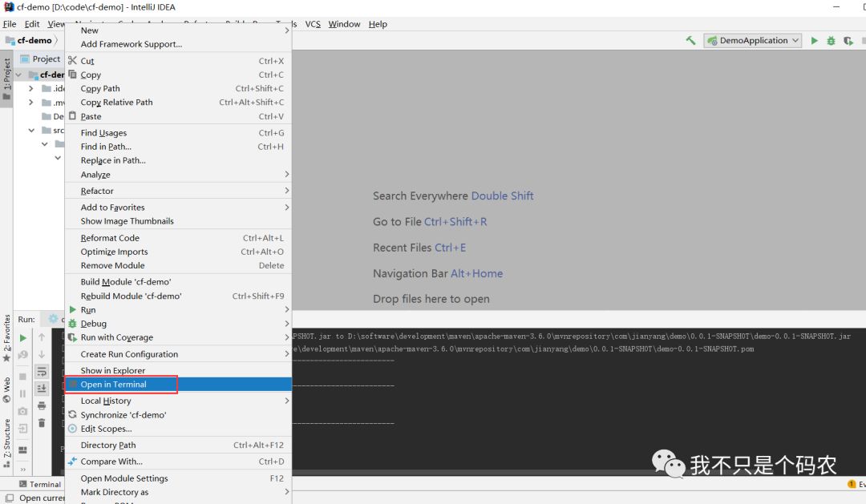Choose Compare With menu entry
866x504 pixels.
pos(178,462)
